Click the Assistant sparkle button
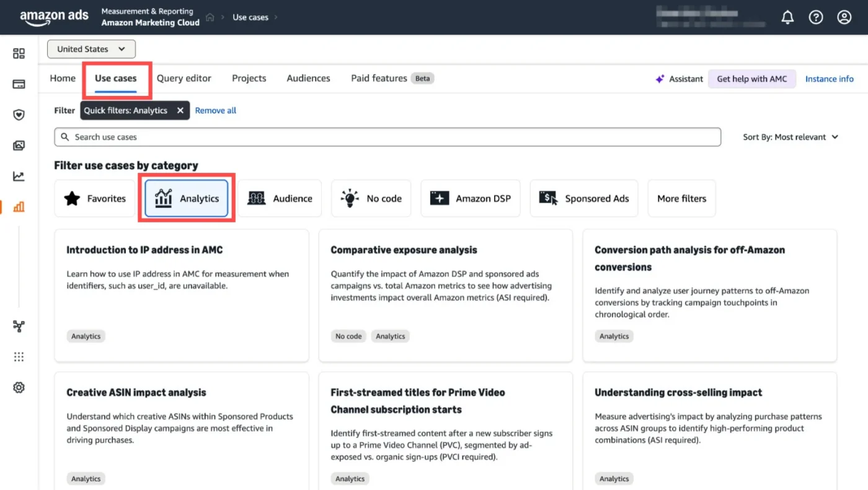 point(679,79)
